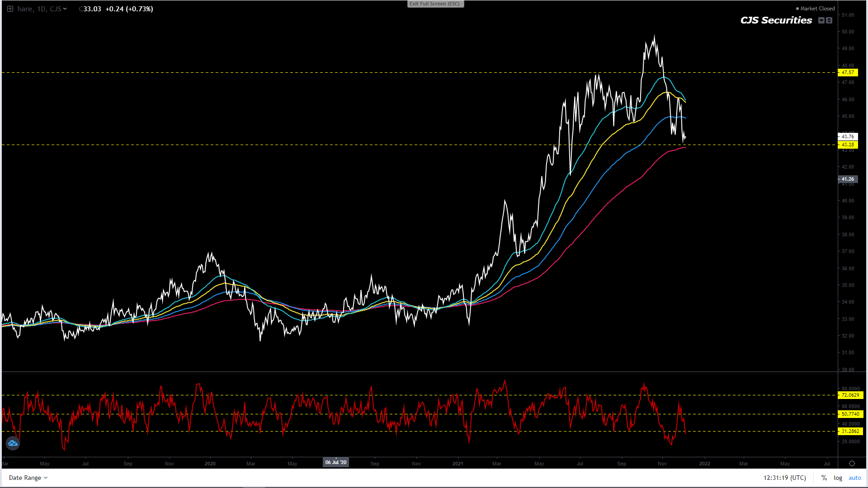Click the 47.57 yellow price label

tap(848, 72)
